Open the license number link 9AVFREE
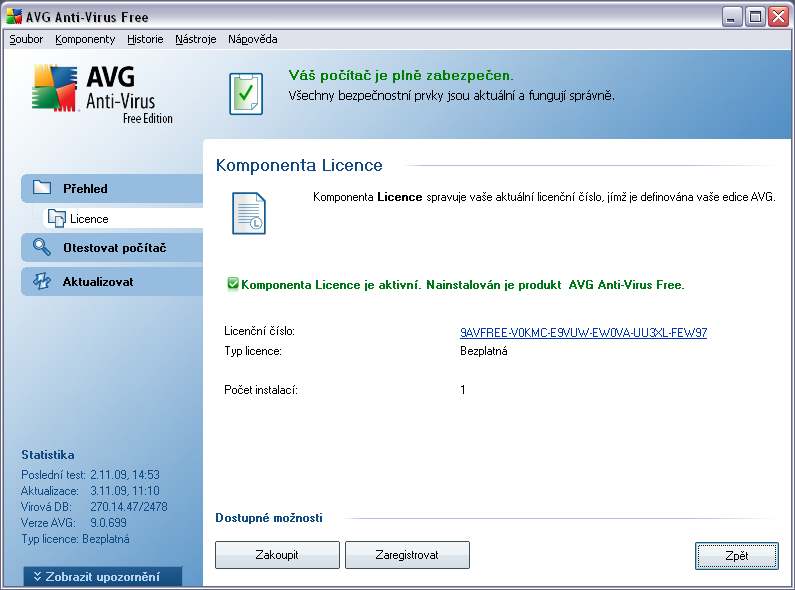This screenshot has width=795, height=590. tap(584, 333)
